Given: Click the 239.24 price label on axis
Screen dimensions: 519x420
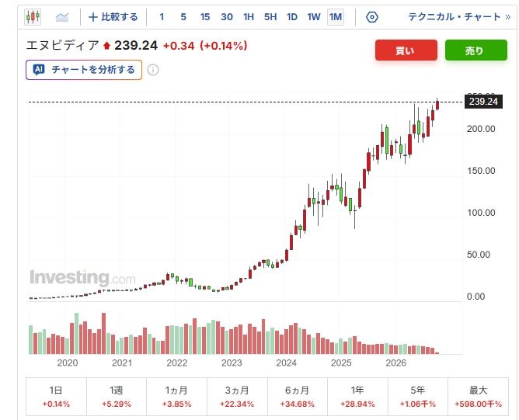Looking at the screenshot, I should pyautogui.click(x=483, y=102).
